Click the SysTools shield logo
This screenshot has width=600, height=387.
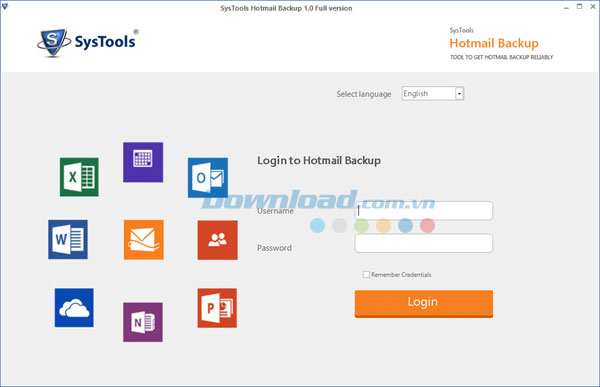tap(54, 42)
